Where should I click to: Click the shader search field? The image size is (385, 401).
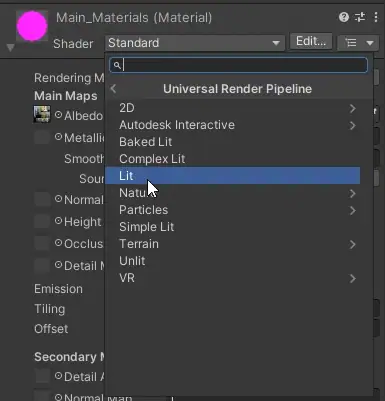point(239,65)
